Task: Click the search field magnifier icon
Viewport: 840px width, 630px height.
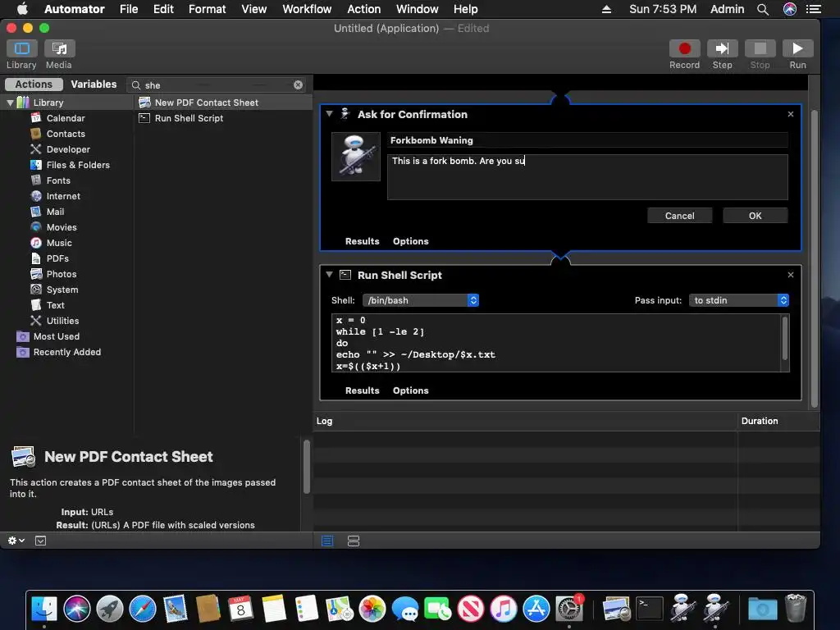Action: (136, 85)
